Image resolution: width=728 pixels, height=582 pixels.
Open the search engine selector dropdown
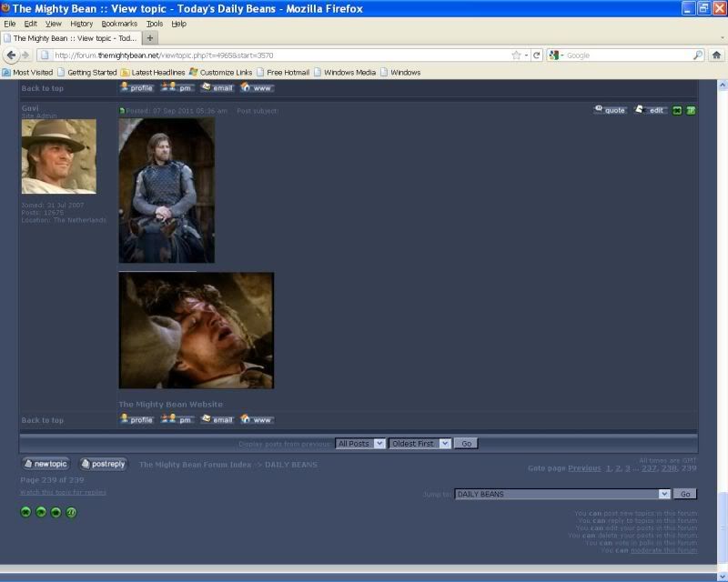[x=556, y=55]
